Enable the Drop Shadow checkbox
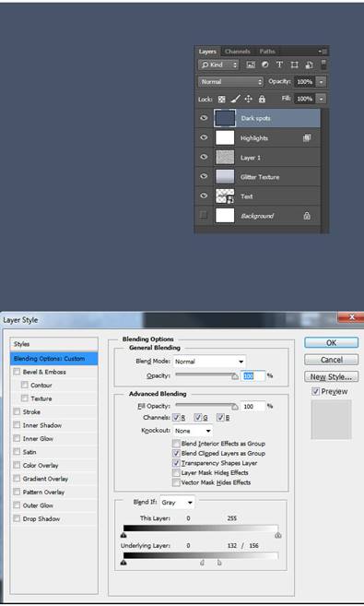The height and width of the screenshot is (606, 364). (x=17, y=518)
